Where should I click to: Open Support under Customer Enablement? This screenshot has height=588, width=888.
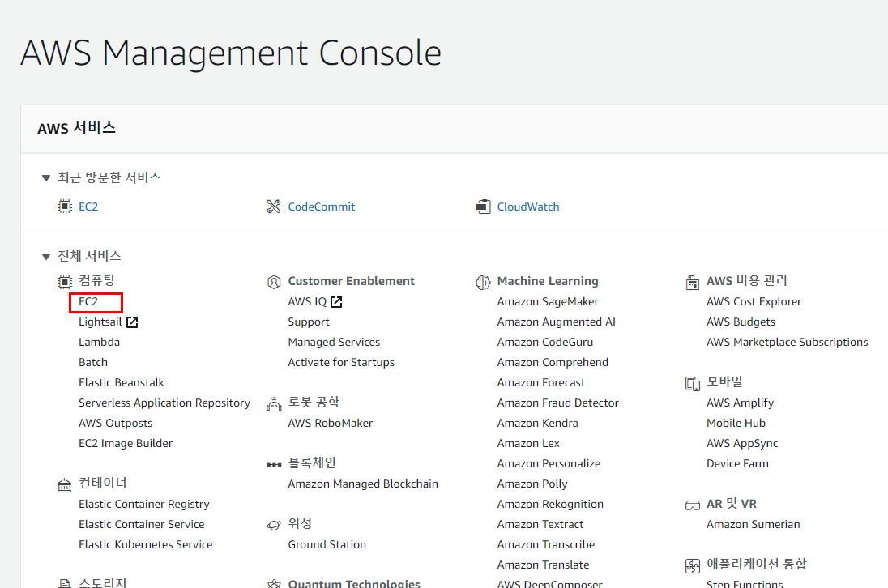tap(309, 322)
